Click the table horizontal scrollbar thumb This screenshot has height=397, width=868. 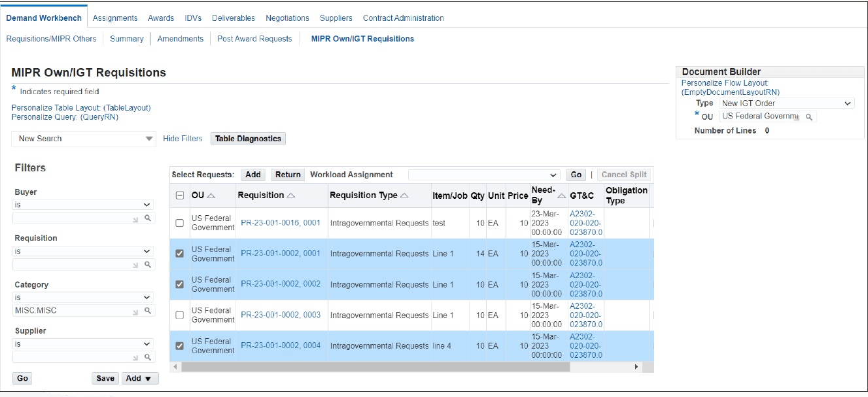pyautogui.click(x=375, y=367)
